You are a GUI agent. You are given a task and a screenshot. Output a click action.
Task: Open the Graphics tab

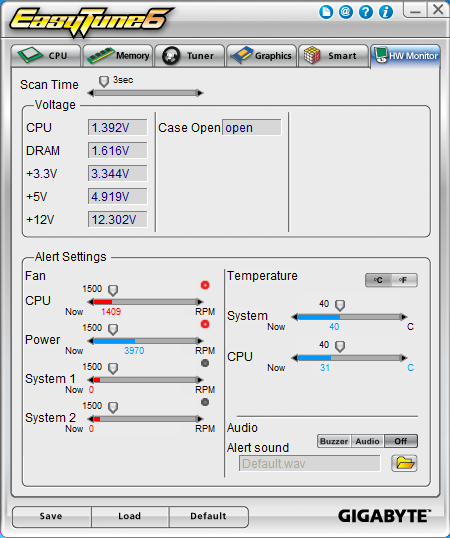(261, 56)
